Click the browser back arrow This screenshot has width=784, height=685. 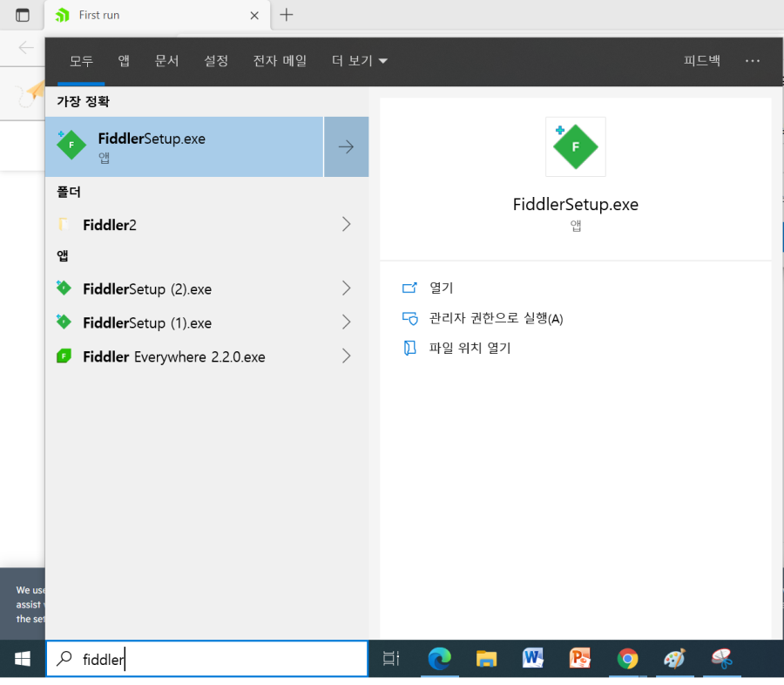(x=26, y=48)
